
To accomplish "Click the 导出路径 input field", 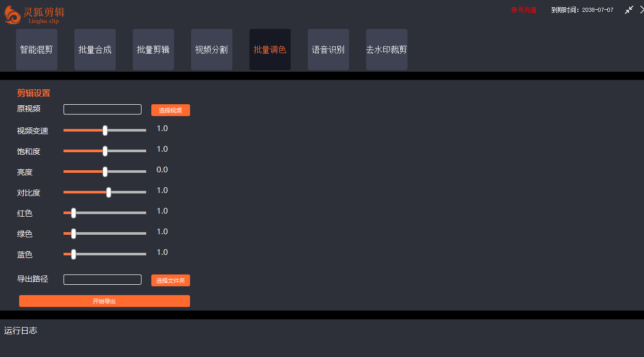I will [x=102, y=280].
